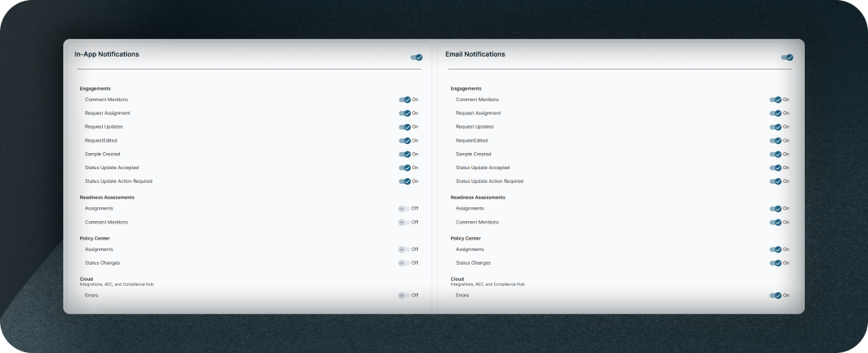Screen dimensions: 868x353
Task: Turn off In-App Request Assignment toggle
Action: click(405, 113)
